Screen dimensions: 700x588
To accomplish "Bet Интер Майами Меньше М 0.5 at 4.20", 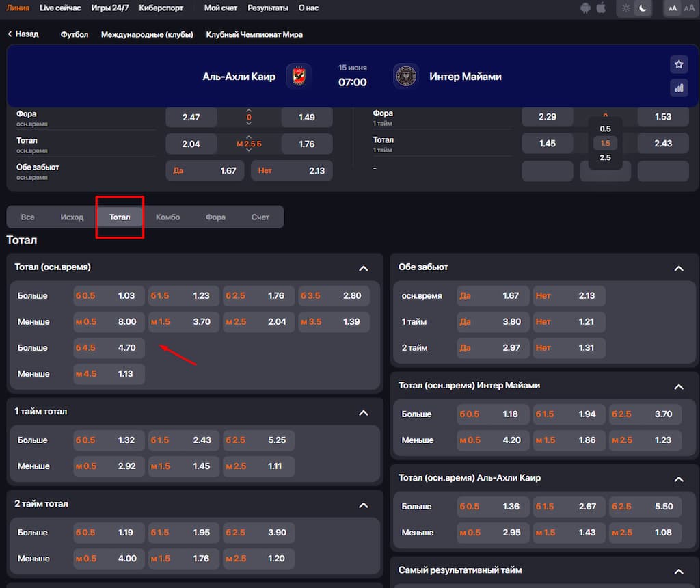I will click(493, 440).
